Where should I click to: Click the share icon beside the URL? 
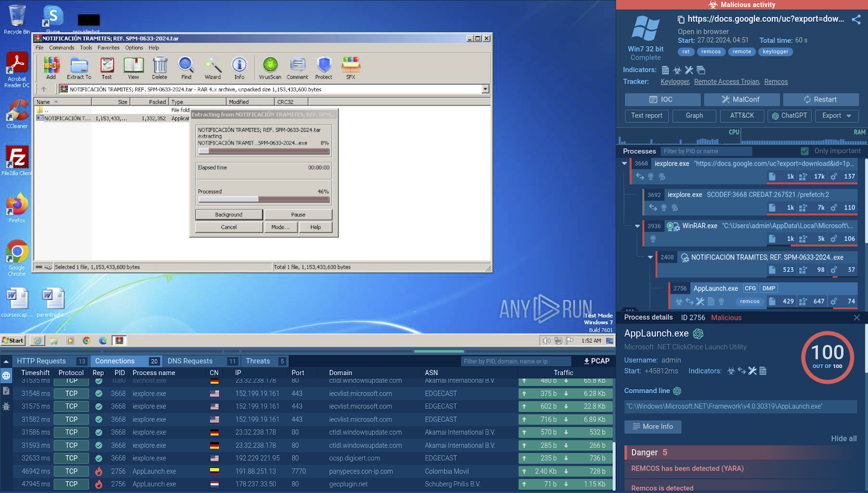click(856, 20)
